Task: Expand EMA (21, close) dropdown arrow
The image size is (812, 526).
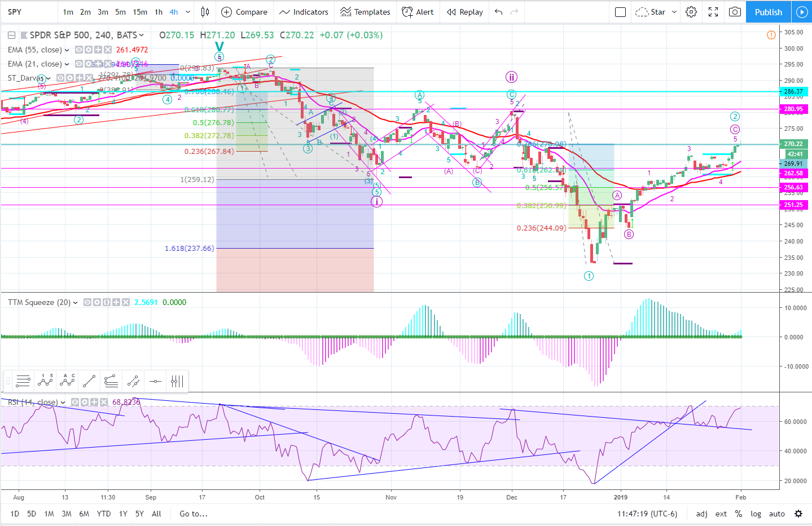Action: 67,64
